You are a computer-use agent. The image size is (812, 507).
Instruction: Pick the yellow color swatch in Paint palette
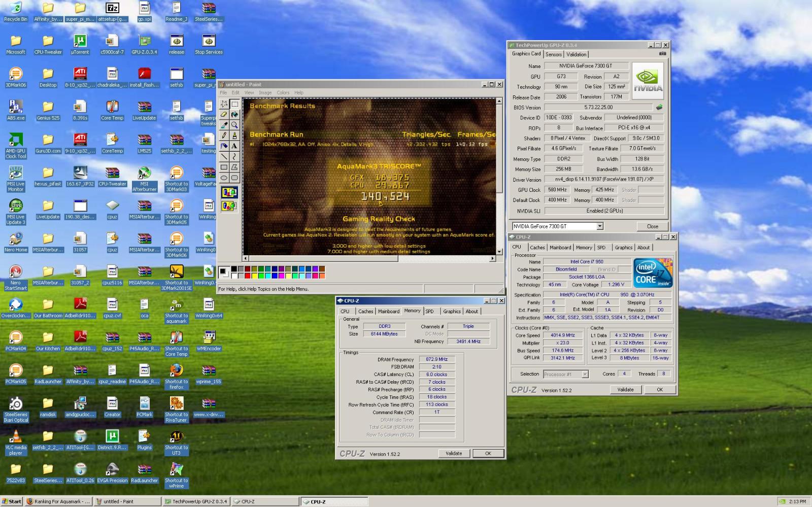(254, 276)
